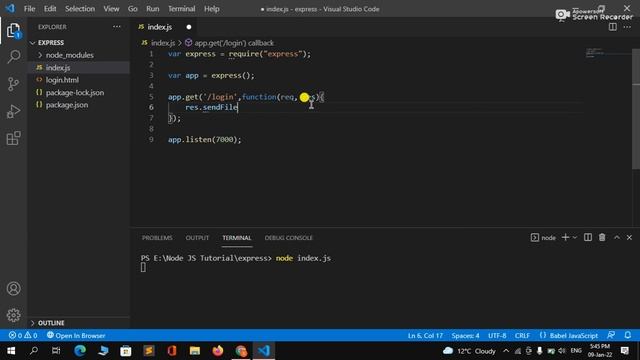Click errors and warnings count in status bar

click(x=23, y=336)
